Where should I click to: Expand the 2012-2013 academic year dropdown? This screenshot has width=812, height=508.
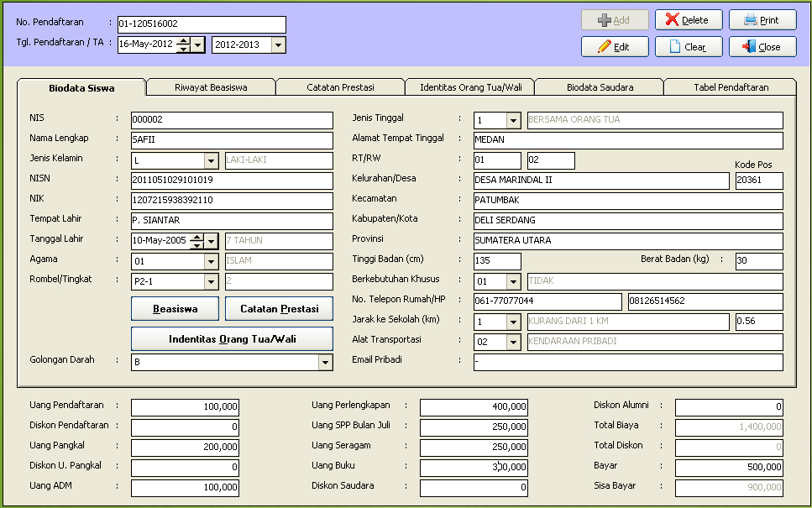pyautogui.click(x=279, y=45)
